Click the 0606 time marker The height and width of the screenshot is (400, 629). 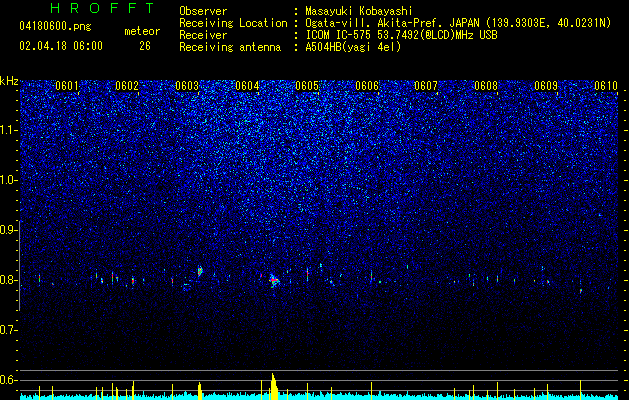tap(367, 86)
